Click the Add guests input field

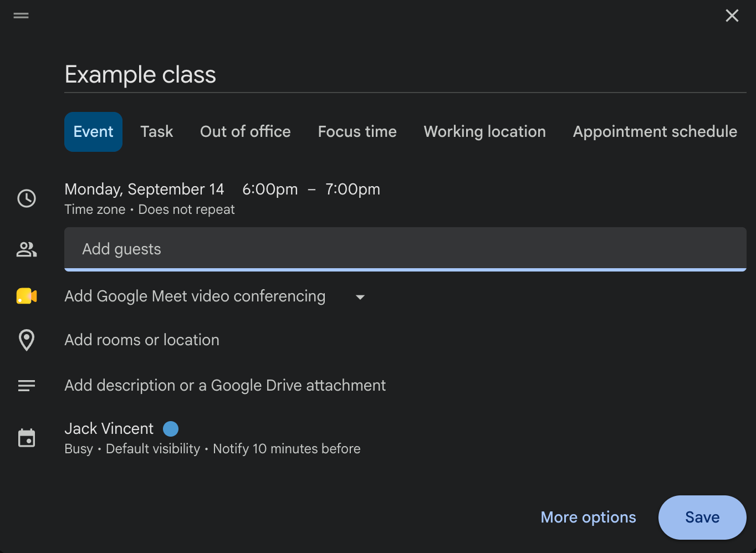(x=405, y=249)
